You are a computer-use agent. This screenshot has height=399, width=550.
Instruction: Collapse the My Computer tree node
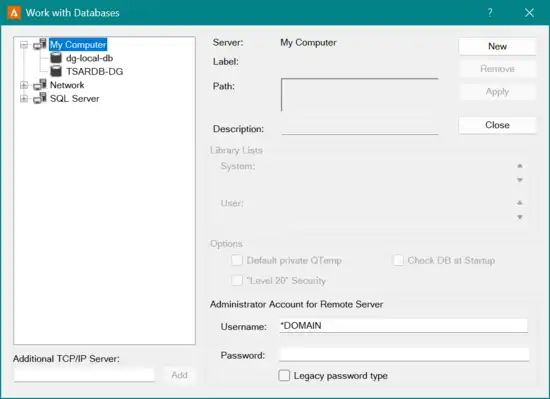click(x=24, y=45)
